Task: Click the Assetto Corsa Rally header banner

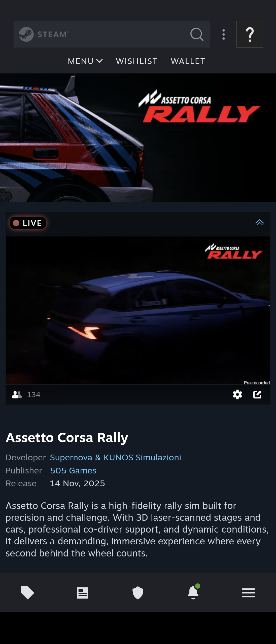Action: point(138,138)
